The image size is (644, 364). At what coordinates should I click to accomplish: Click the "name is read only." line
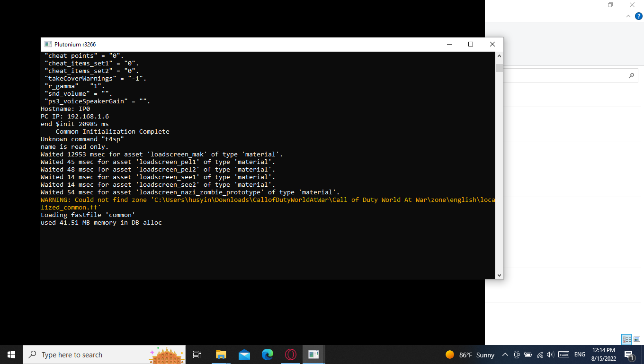(75, 147)
